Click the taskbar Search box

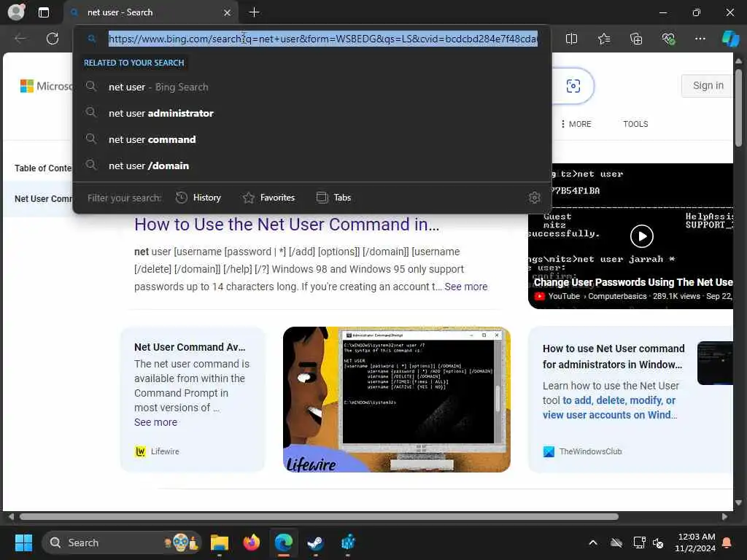[122, 542]
